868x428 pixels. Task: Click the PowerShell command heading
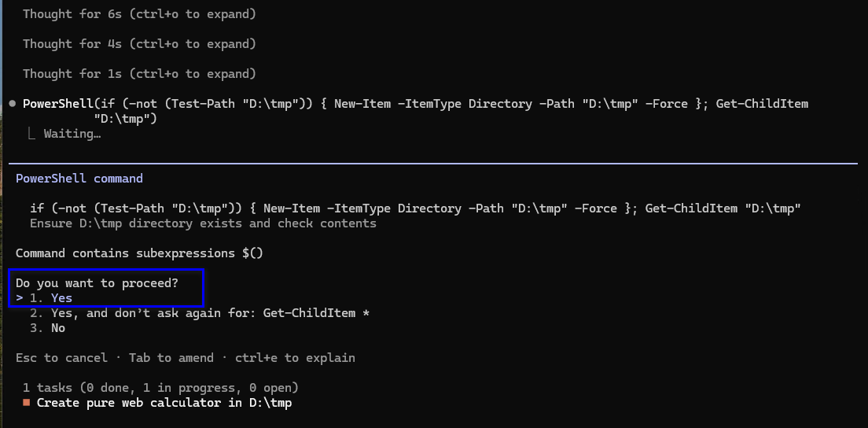79,179
